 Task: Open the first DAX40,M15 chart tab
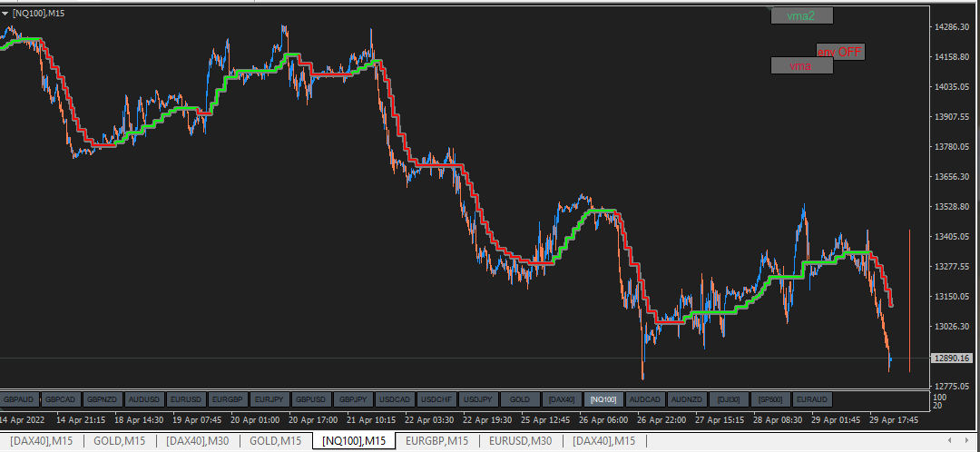point(41,441)
